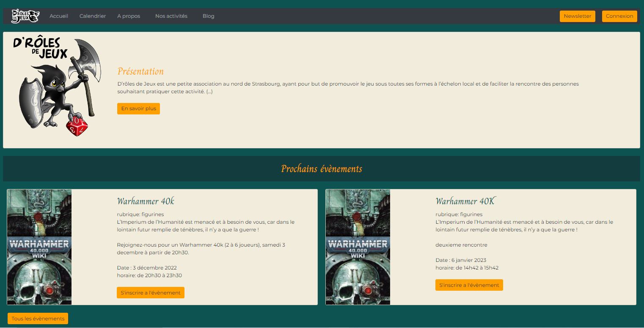Click the presentation description paragraph

coord(348,88)
